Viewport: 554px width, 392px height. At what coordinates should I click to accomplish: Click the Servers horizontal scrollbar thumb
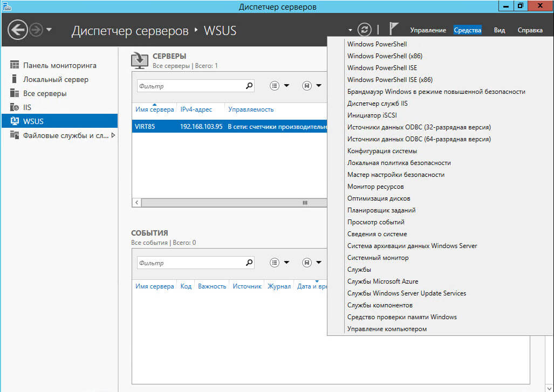(305, 202)
